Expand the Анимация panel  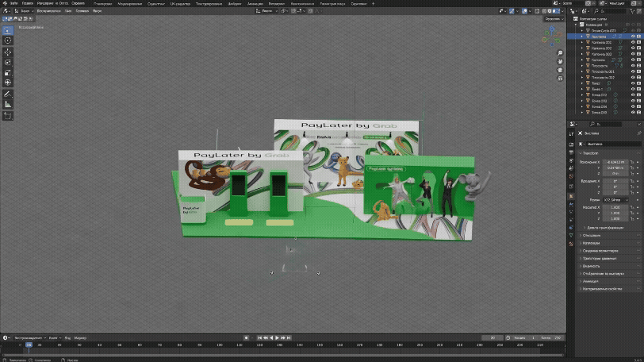[591, 282]
